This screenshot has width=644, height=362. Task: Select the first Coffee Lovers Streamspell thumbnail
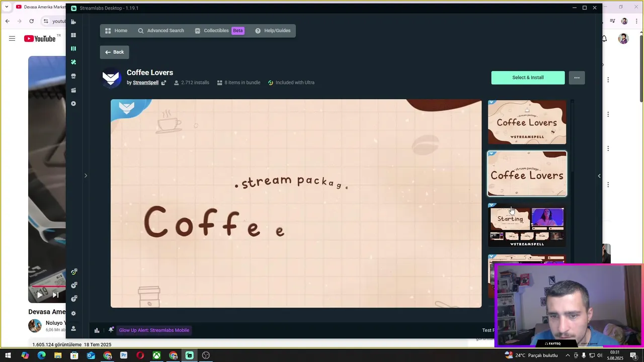[527, 122]
